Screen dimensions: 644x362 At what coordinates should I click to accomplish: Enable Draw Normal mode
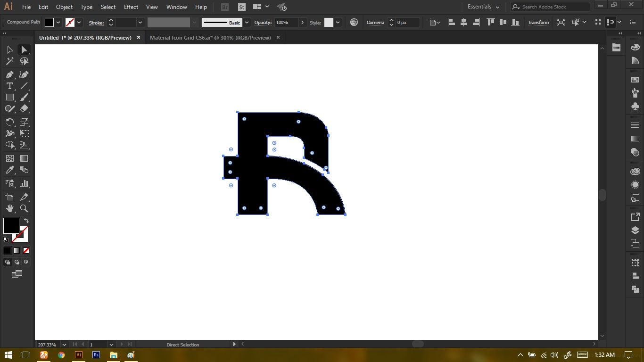8,262
